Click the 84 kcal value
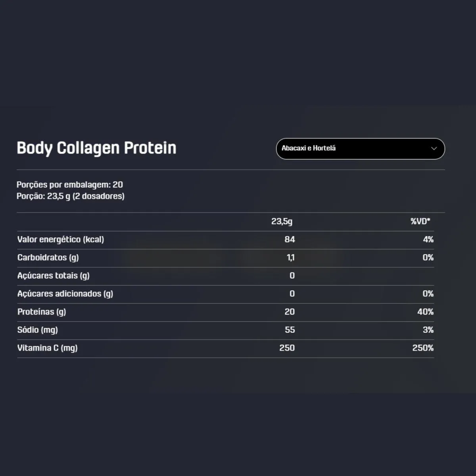The width and height of the screenshot is (476, 476). pos(290,239)
